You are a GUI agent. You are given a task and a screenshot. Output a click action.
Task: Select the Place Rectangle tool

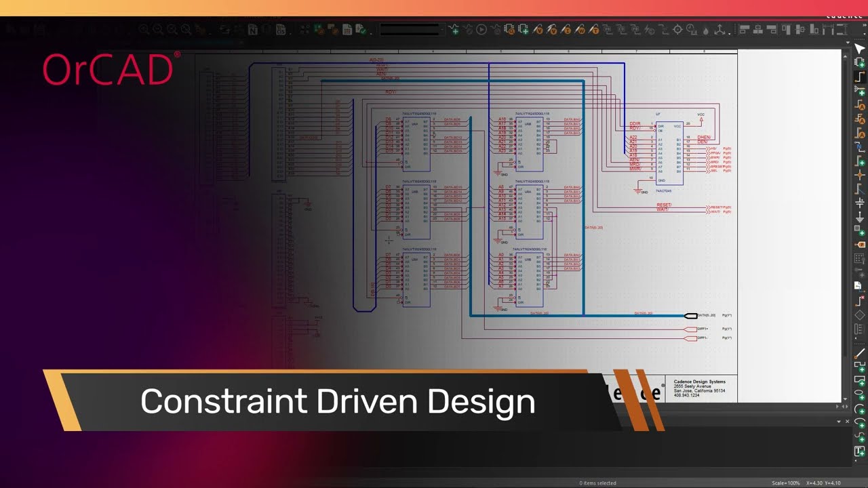pos(860,380)
